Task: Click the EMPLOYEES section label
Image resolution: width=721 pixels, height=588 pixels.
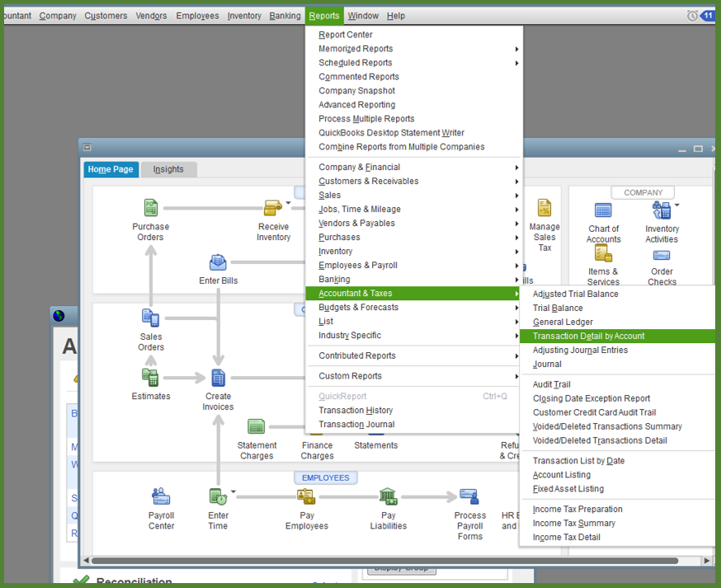Action: 326,477
